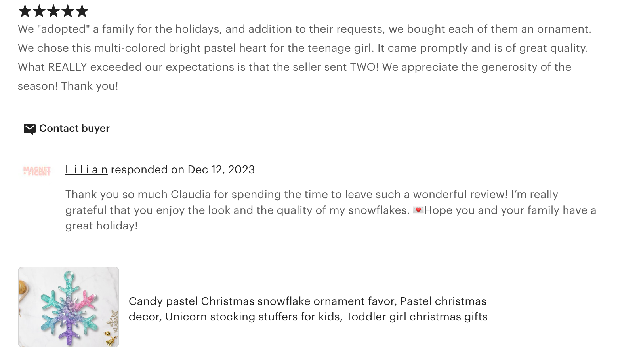Click the second rating star
618x364 pixels.
click(39, 11)
